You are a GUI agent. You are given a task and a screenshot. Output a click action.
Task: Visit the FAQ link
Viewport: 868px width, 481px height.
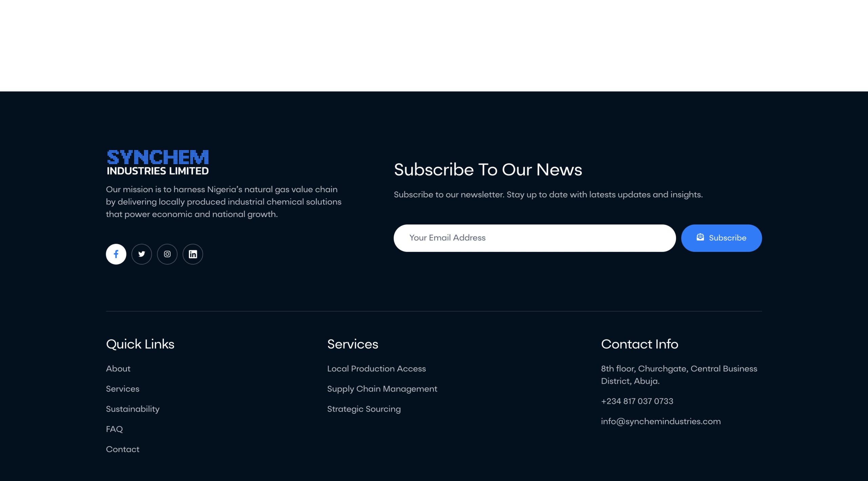click(x=114, y=429)
